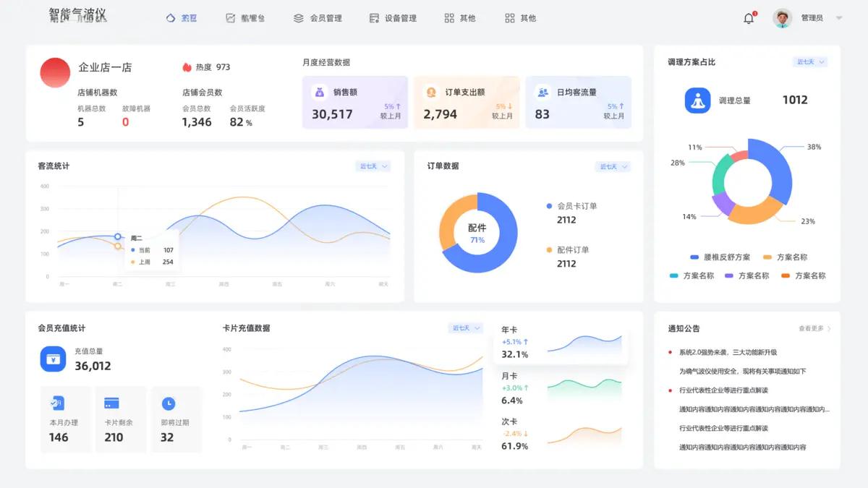The height and width of the screenshot is (488, 868).
Task: Toggle the 配件订单 legend entry
Action: point(568,250)
